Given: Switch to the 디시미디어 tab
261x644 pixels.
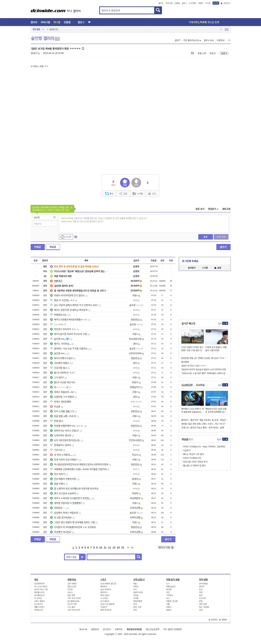Looking at the screenshot, I should (187, 385).
